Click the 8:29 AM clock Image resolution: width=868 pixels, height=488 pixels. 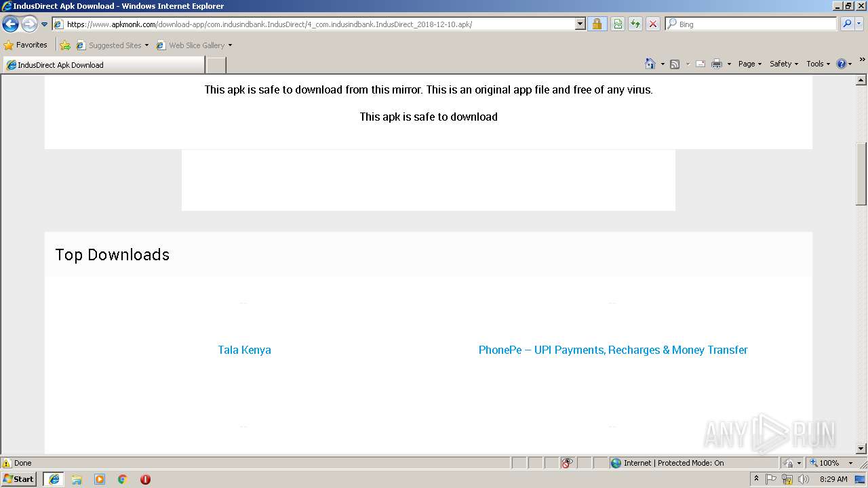(833, 479)
